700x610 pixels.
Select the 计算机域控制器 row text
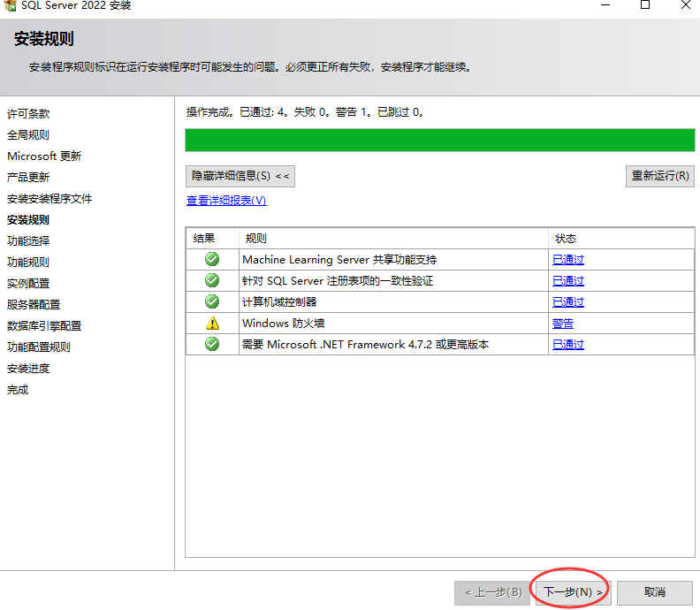pyautogui.click(x=279, y=301)
